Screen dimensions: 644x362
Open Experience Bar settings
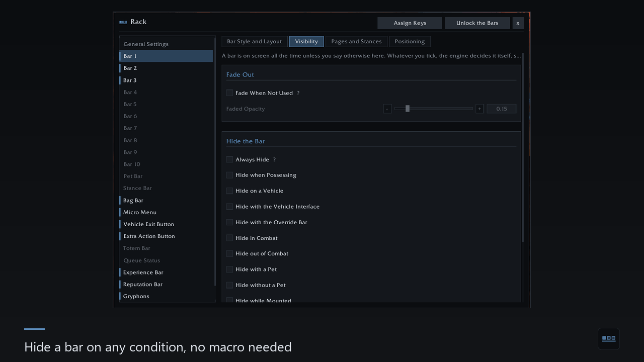click(x=166, y=273)
